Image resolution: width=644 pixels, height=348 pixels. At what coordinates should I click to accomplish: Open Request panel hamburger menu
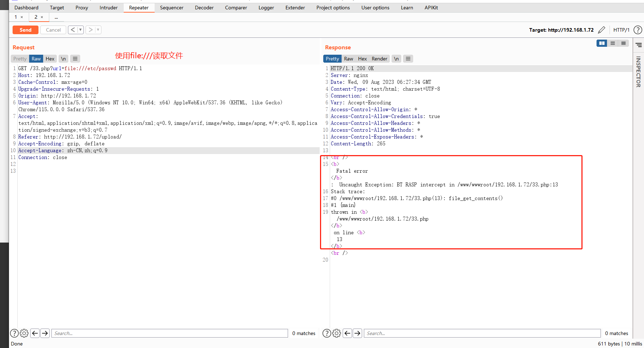click(x=75, y=59)
